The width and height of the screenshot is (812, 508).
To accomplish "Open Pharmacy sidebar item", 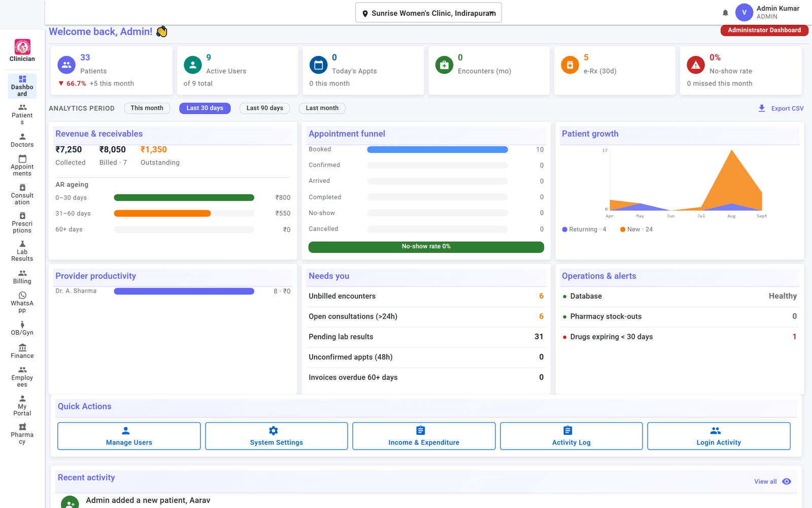I will [x=22, y=434].
